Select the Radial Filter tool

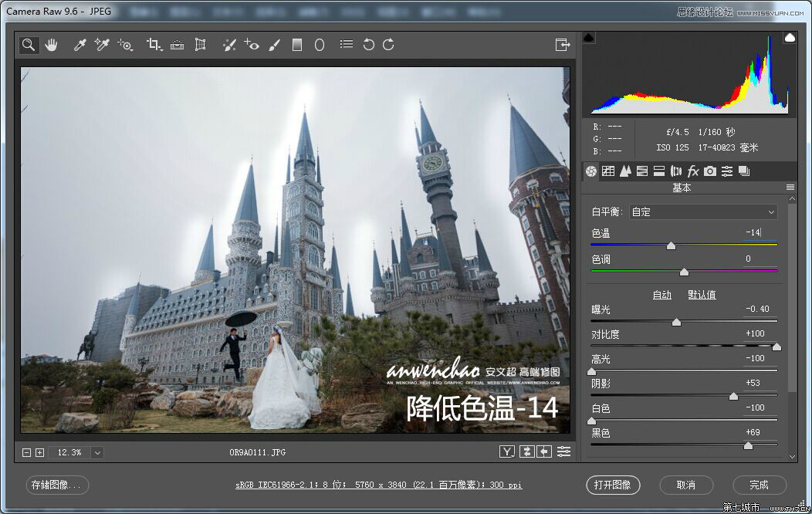point(320,45)
